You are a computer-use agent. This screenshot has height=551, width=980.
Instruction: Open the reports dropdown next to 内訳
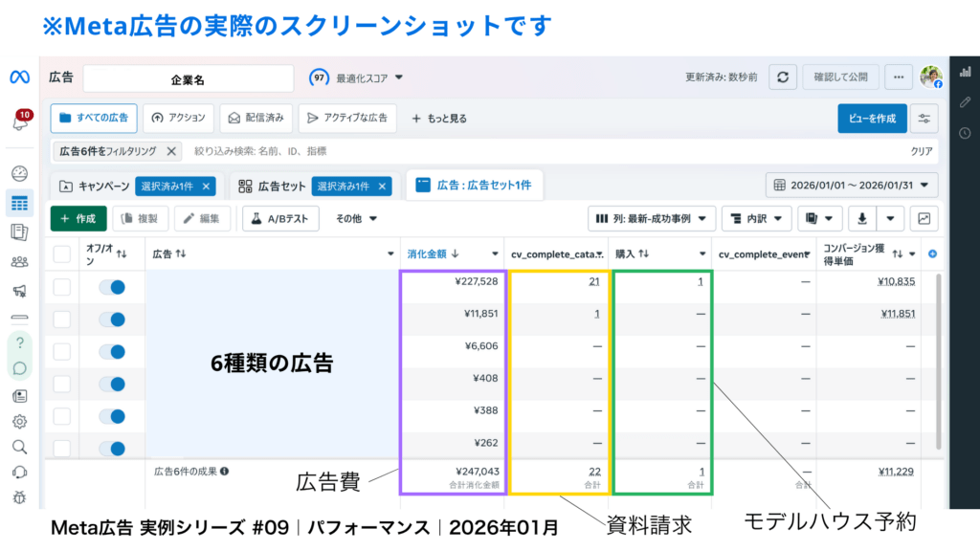coord(819,219)
